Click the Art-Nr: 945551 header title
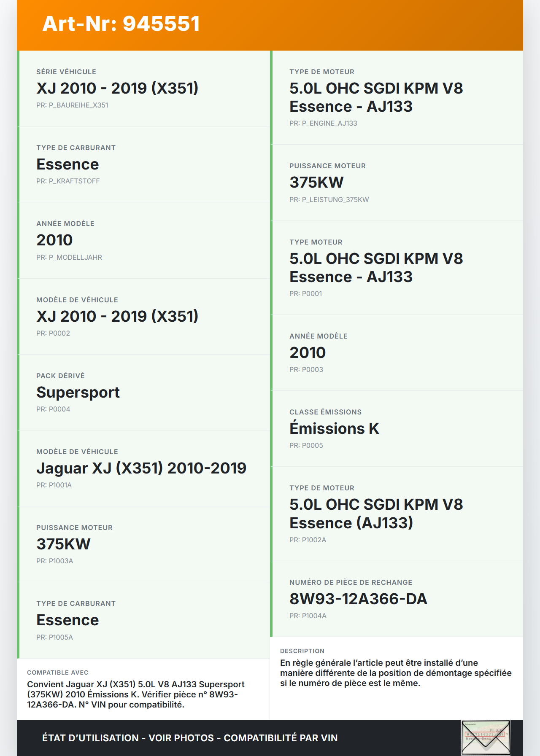540x756 pixels. 121,24
